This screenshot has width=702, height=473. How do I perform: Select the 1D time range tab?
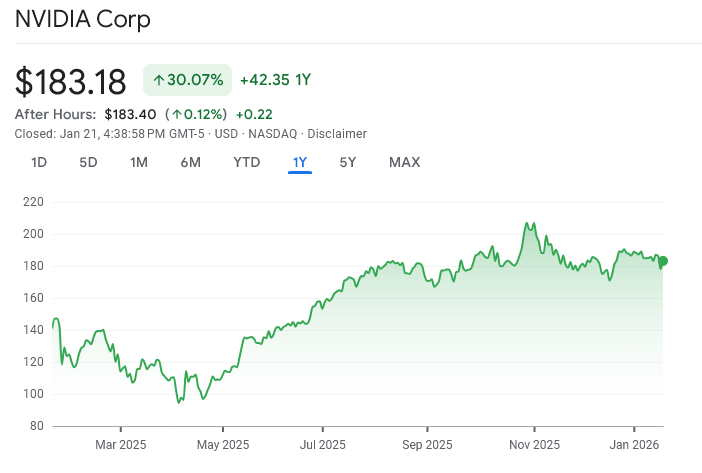point(39,162)
